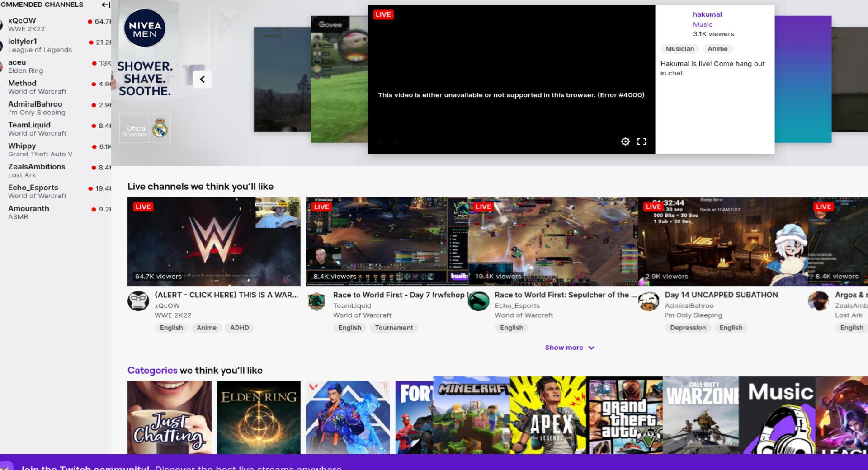Go to previous carousel stream

click(x=202, y=80)
